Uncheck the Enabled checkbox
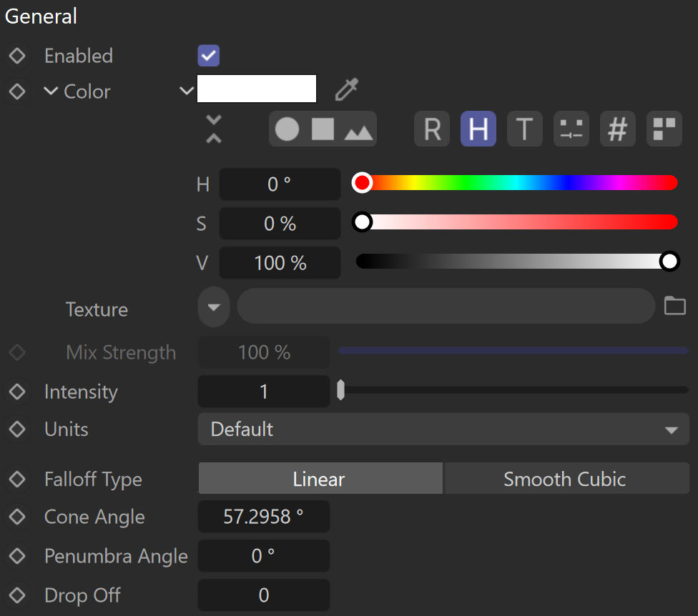The image size is (698, 616). coord(208,56)
